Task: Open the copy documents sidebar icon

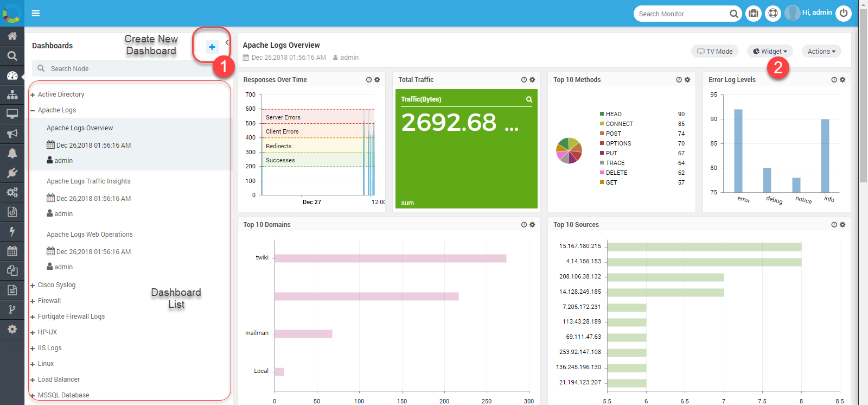Action: (x=12, y=270)
